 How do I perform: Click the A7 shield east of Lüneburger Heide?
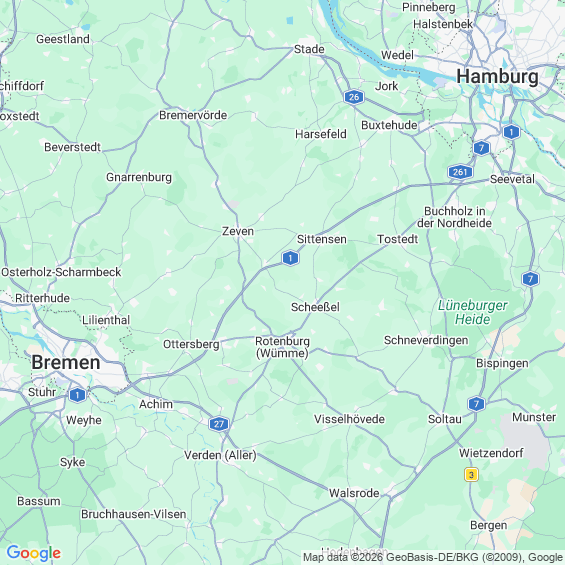click(530, 279)
